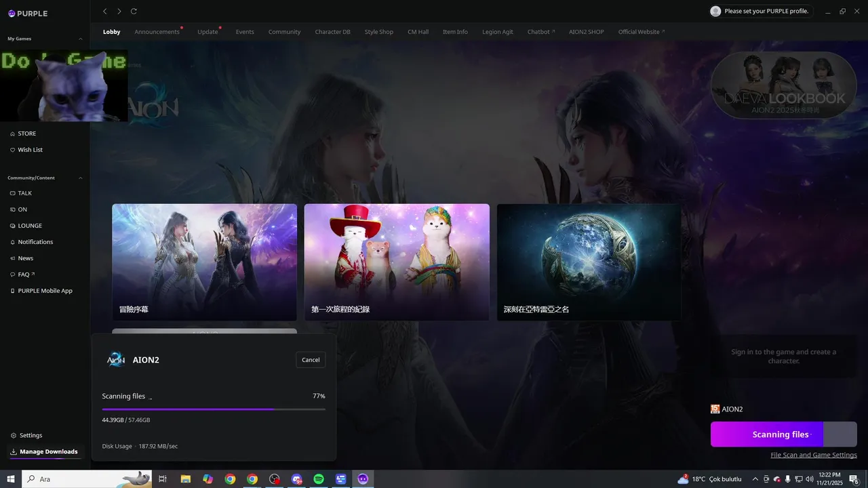Open File Scan and Game Settings link
This screenshot has width=868, height=488.
(814, 455)
